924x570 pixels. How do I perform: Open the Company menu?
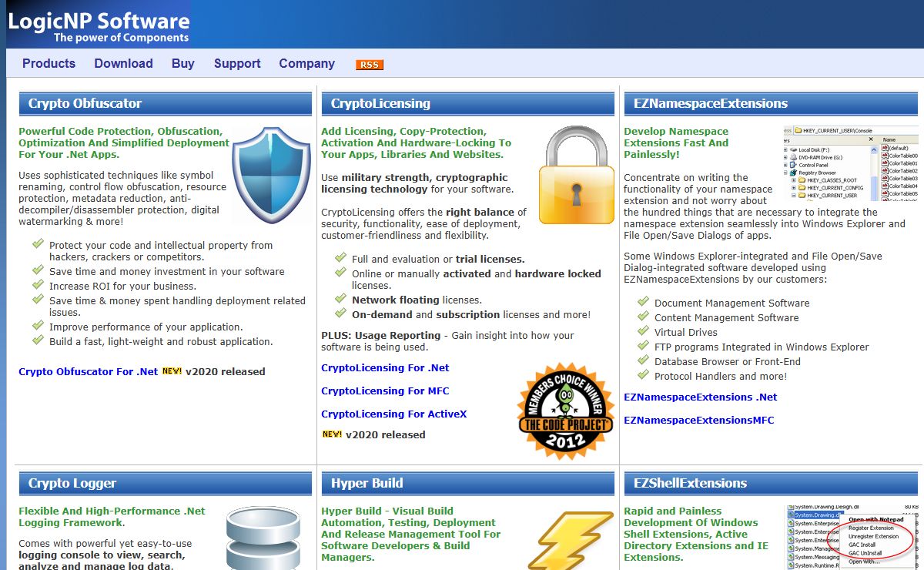tap(306, 63)
